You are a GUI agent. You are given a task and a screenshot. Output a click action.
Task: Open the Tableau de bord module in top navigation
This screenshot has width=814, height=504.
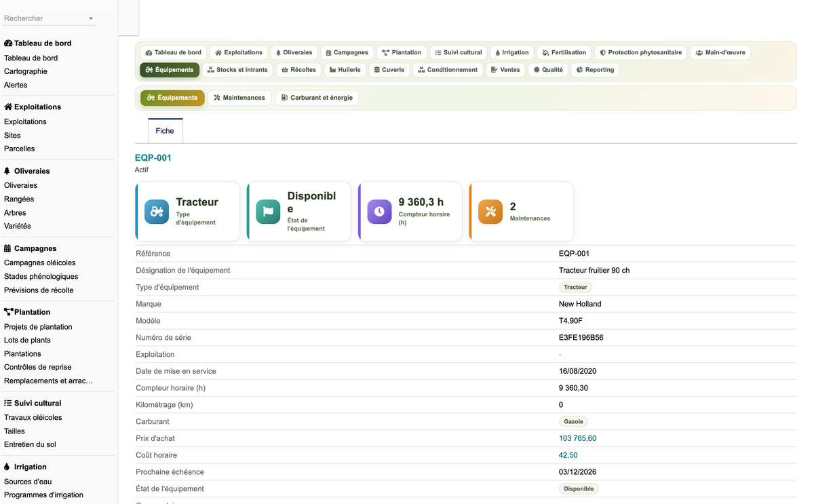173,52
